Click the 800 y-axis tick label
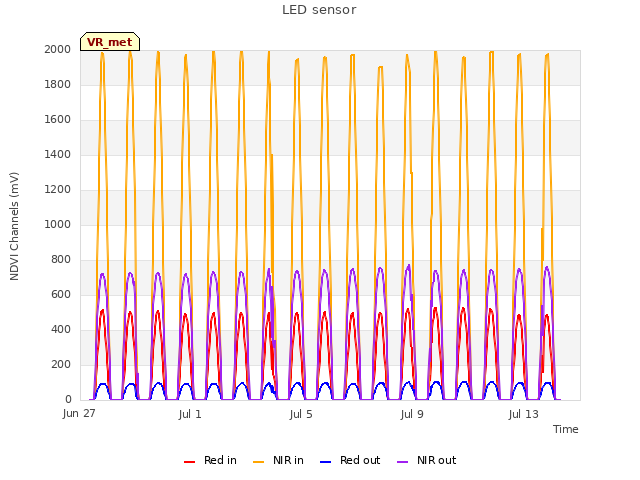Screen dimensions: 640x480 61,260
